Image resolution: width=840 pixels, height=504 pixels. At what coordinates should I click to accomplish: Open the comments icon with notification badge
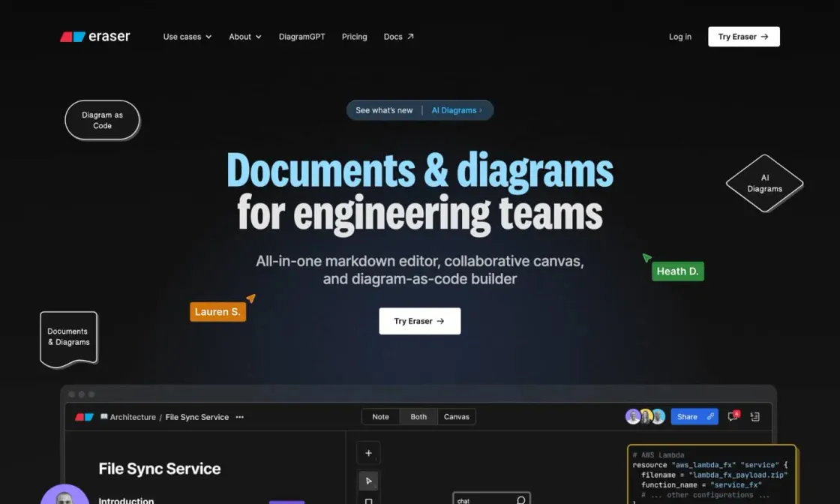coord(733,416)
